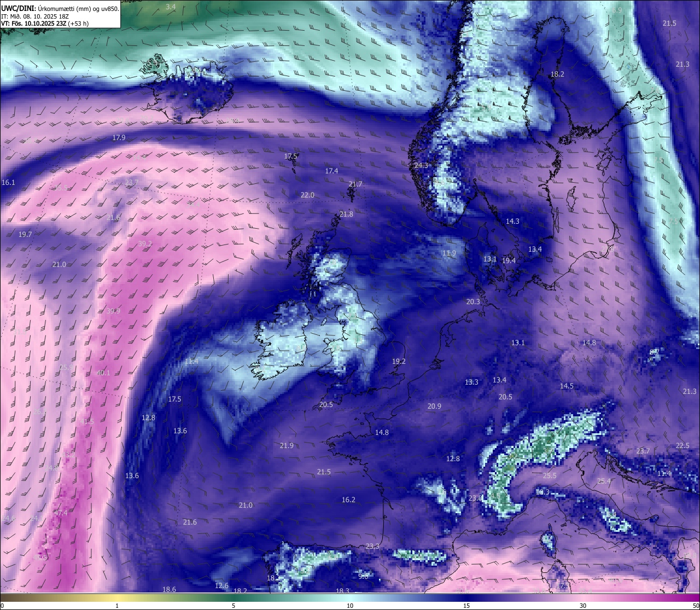Click the value 20.9 on the map

(x=434, y=406)
